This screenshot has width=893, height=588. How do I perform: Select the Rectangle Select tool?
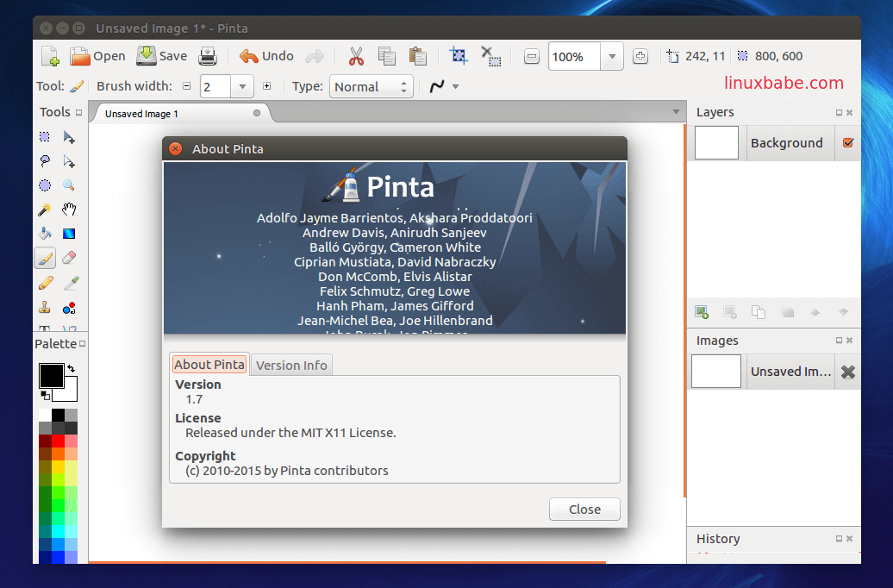click(x=45, y=137)
